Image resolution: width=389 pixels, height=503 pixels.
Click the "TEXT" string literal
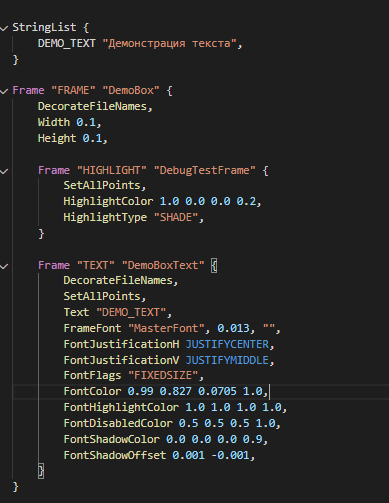(96, 265)
